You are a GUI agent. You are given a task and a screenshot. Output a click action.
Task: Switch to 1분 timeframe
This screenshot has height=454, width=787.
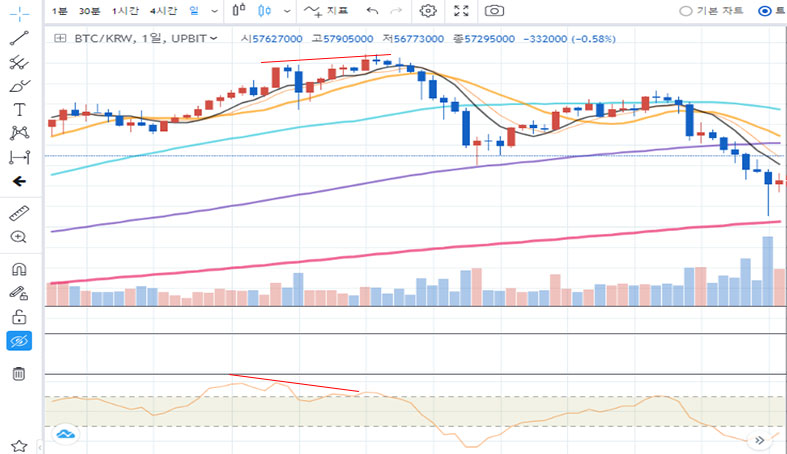[59, 11]
